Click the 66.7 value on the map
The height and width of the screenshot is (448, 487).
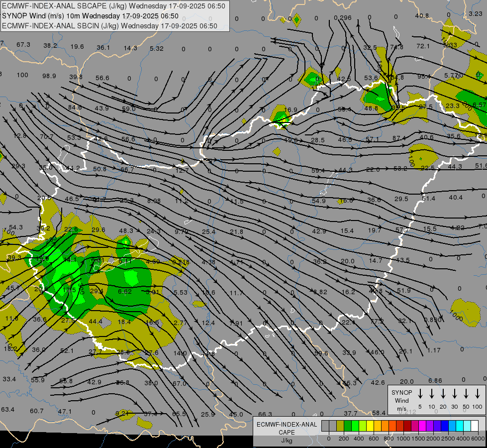(127, 169)
